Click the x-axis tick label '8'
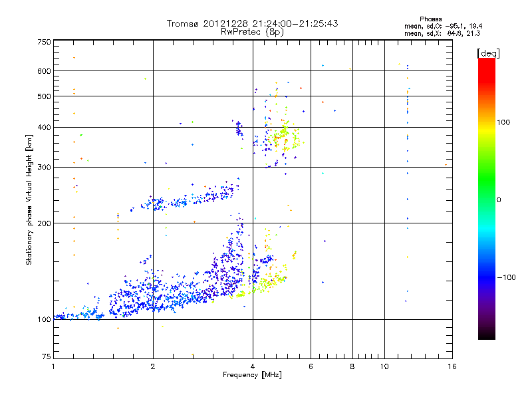Viewport: 532px width, 399px height. pyautogui.click(x=352, y=366)
